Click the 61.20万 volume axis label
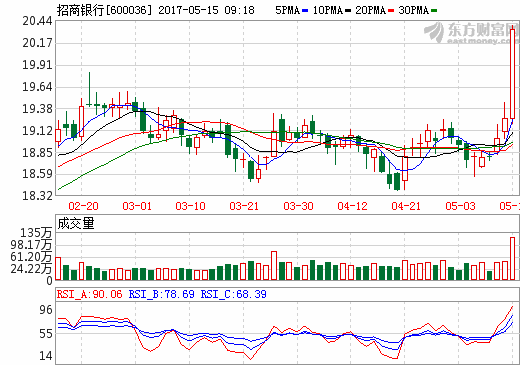 [31, 257]
